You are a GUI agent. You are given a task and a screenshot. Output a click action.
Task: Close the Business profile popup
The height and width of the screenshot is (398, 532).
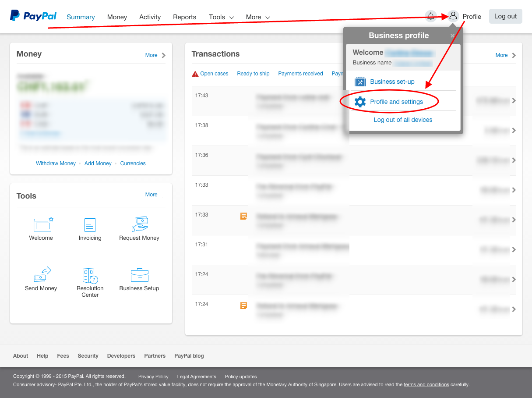[452, 36]
